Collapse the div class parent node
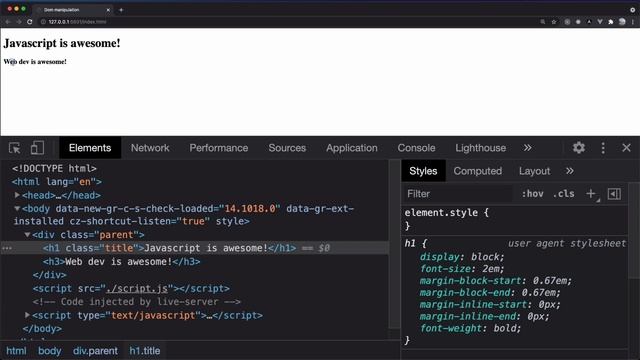Image resolution: width=640 pixels, height=360 pixels. coord(27,235)
